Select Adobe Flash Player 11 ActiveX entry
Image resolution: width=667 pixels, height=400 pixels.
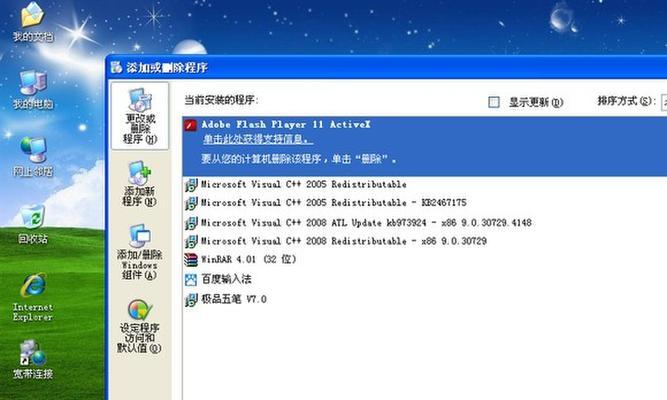[425, 146]
